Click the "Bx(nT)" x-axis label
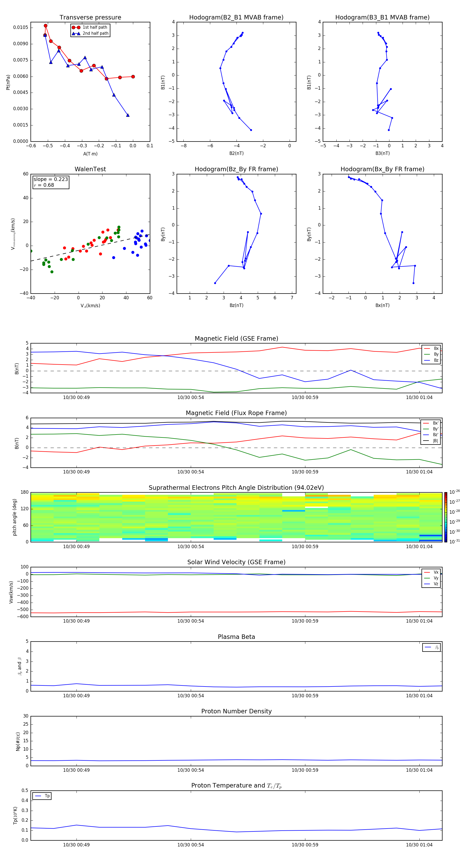The image size is (473, 868). [382, 306]
